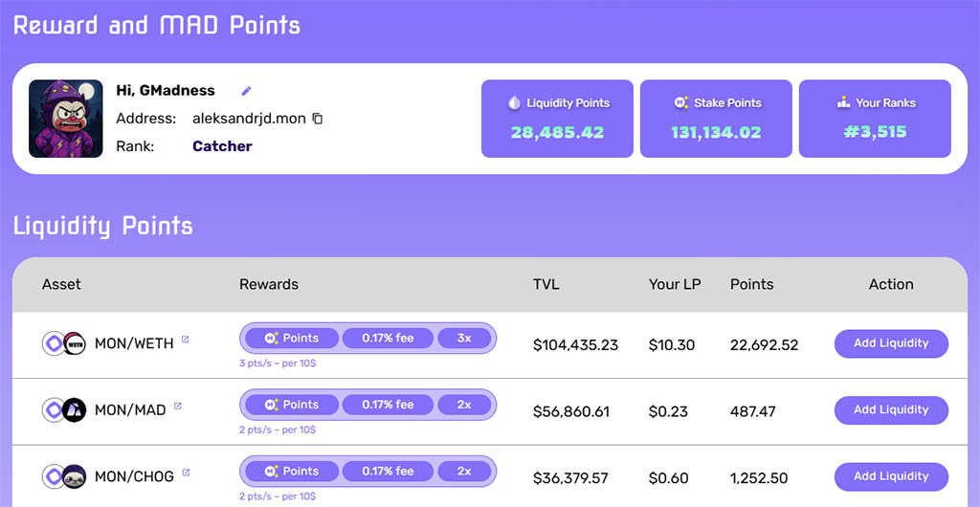This screenshot has height=507, width=980.
Task: Copy the aleksandrjd.mon address
Action: pos(318,119)
